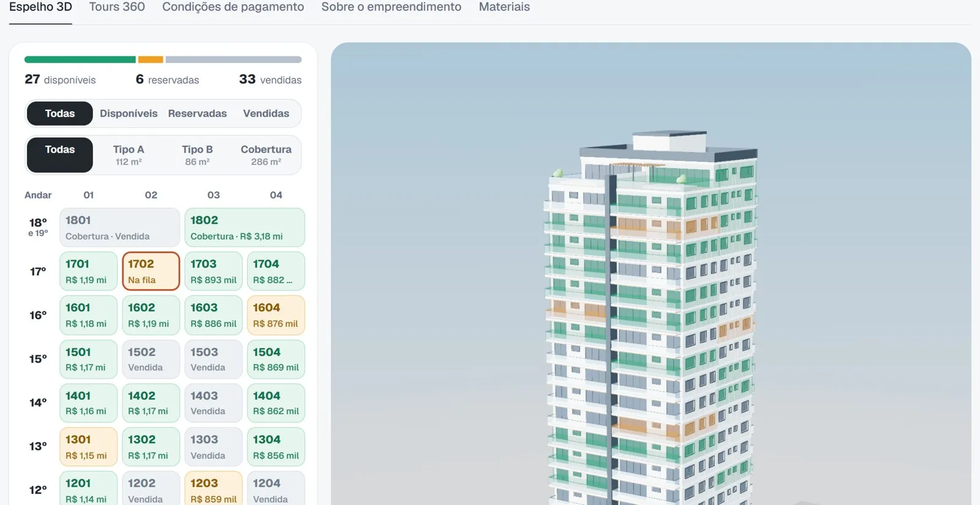Show only Vendidas units
The width and height of the screenshot is (980, 505).
(x=266, y=113)
